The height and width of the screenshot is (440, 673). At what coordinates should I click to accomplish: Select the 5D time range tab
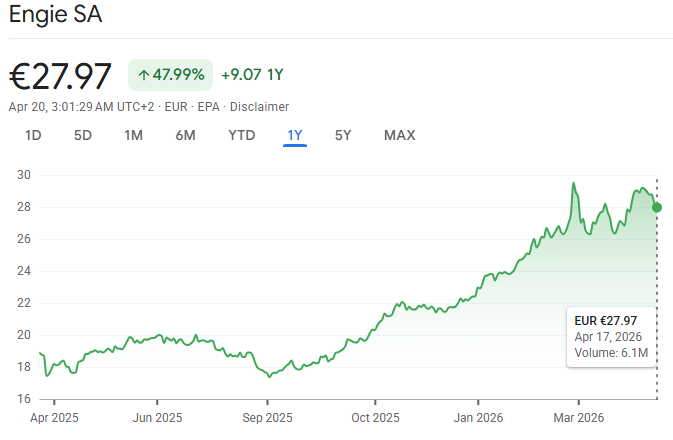coord(83,136)
